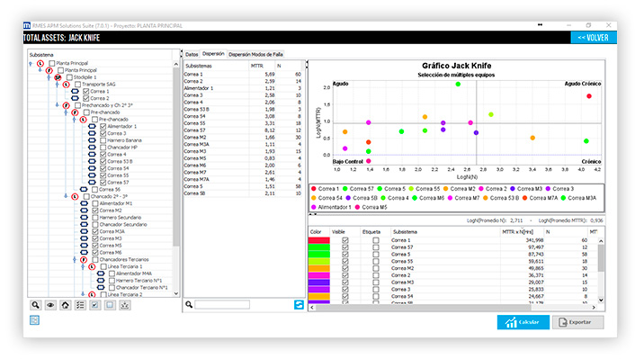Click the RMES app logo in title bar
This screenshot has width=644, height=359.
click(27, 25)
